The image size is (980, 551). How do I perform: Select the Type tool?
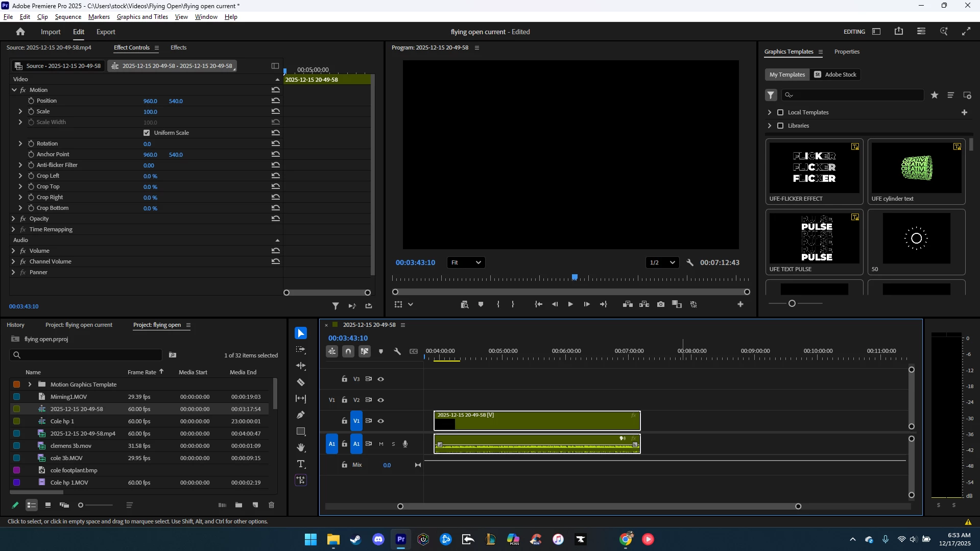301,464
